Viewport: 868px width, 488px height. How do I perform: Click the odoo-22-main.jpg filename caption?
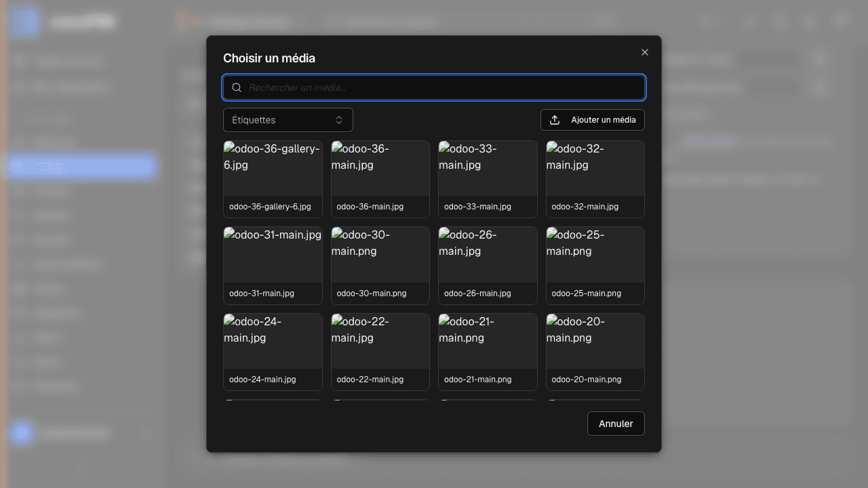click(x=370, y=380)
